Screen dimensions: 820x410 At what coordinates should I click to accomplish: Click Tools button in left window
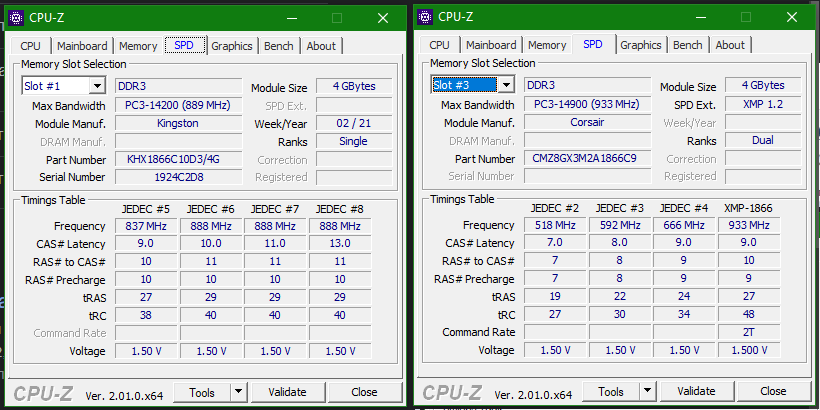pos(202,392)
